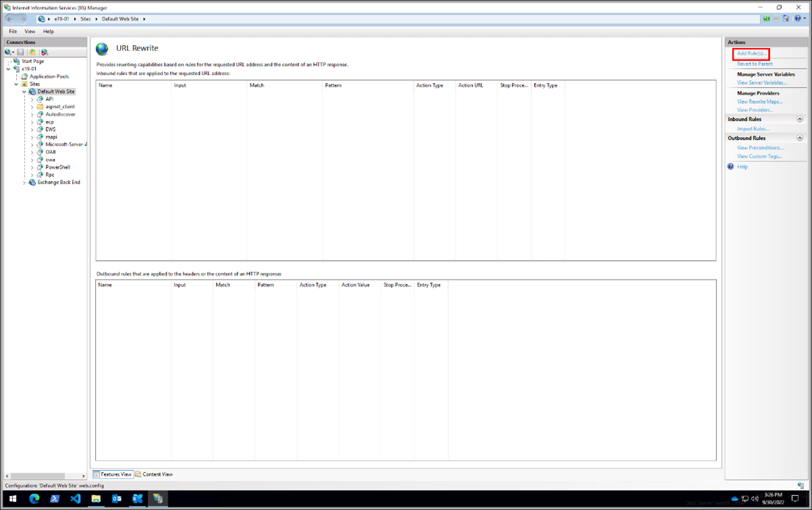The width and height of the screenshot is (812, 510).
Task: Open Visual Studio Code from taskbar
Action: 75,499
